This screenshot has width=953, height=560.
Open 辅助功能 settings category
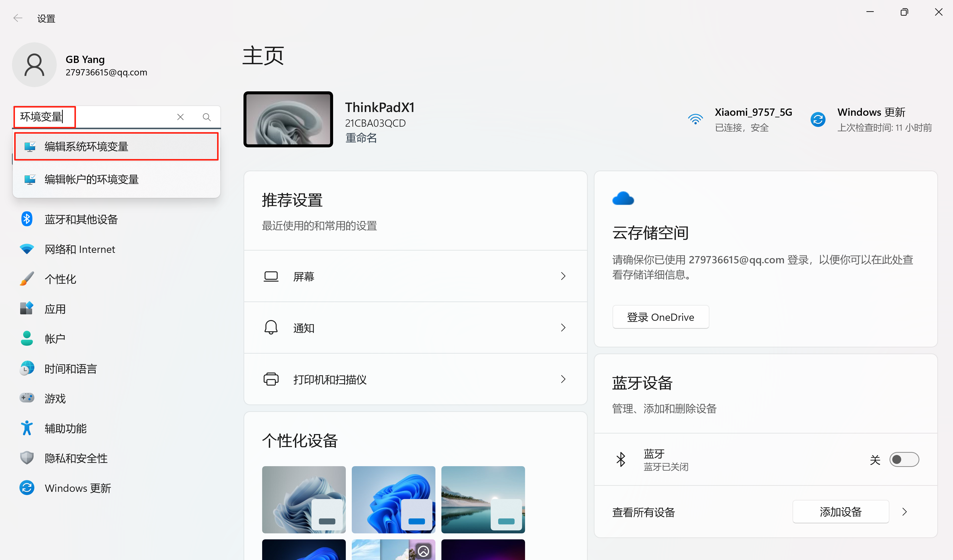click(65, 428)
